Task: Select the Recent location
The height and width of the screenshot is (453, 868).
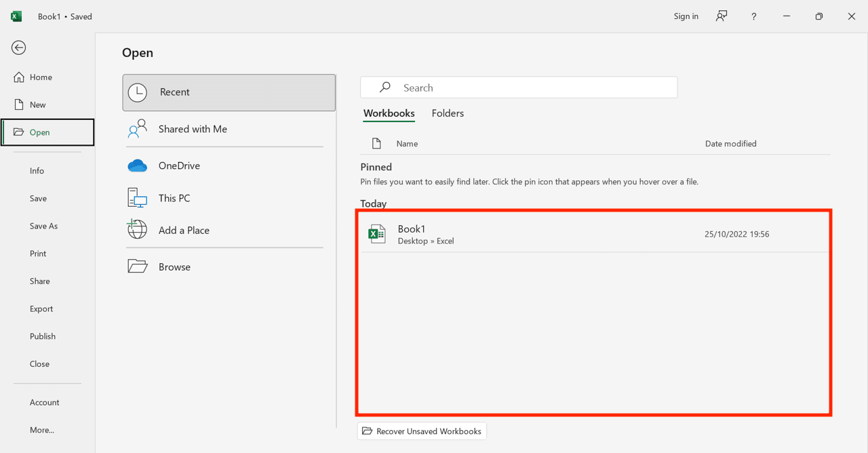Action: pyautogui.click(x=229, y=92)
